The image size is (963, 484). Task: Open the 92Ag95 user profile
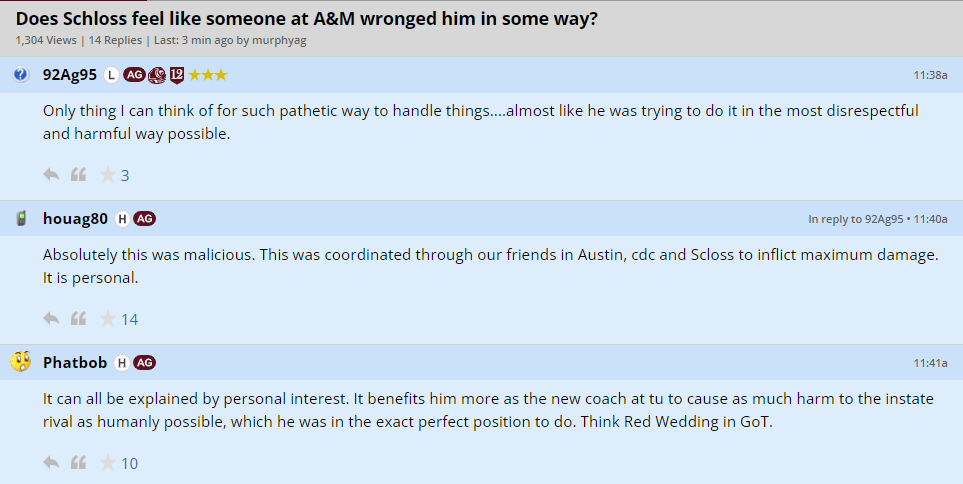click(x=69, y=75)
